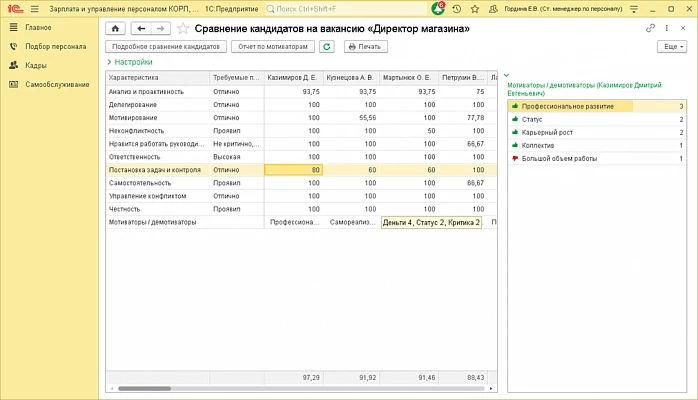Click Деньги 4, Статус 2 motivators cell
Screen dimensions: 698x400
click(x=431, y=222)
